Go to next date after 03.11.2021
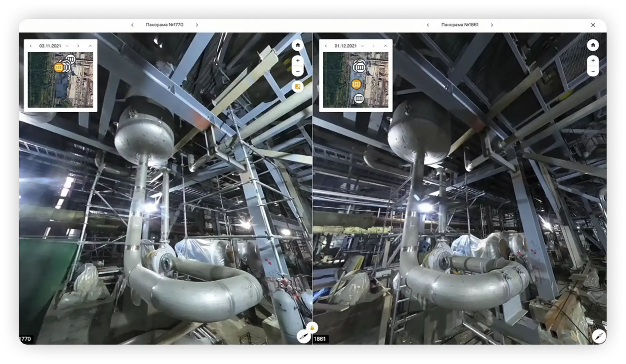Image resolution: width=626 pixels, height=364 pixels. click(78, 46)
